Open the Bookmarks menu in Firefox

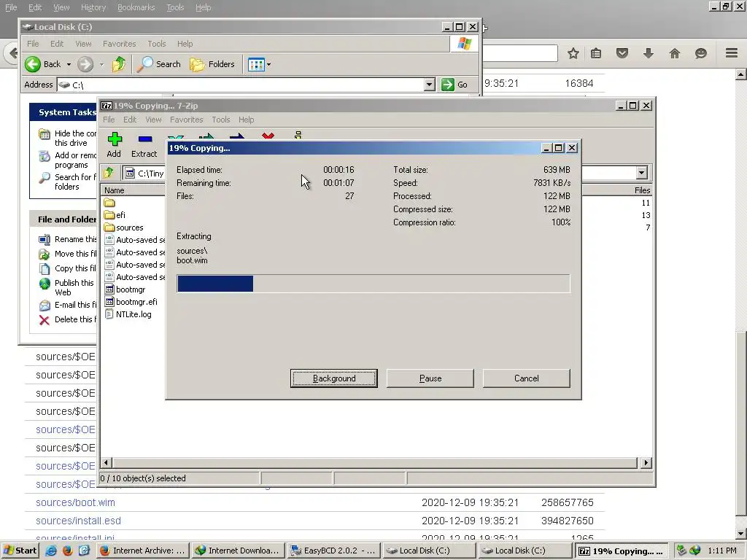[136, 7]
